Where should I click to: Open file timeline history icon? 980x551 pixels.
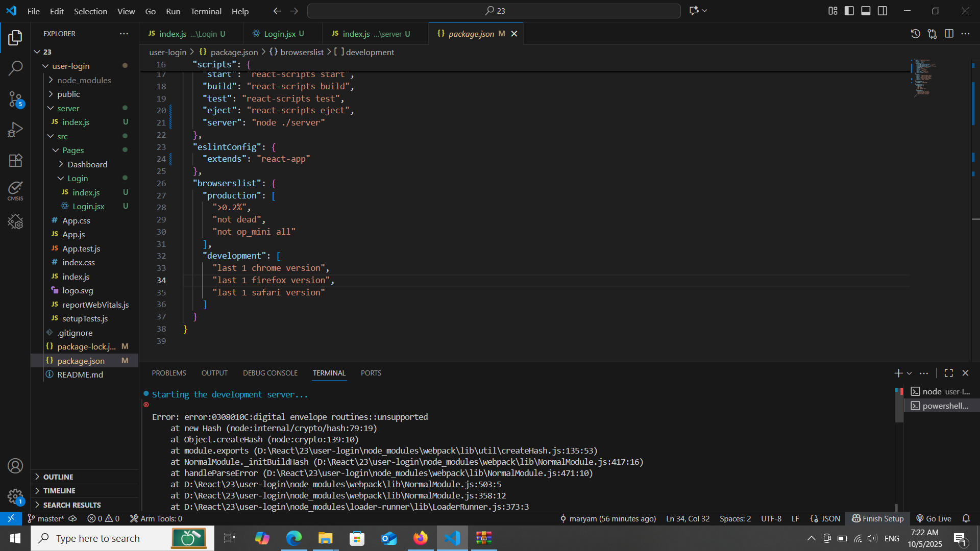tap(915, 34)
